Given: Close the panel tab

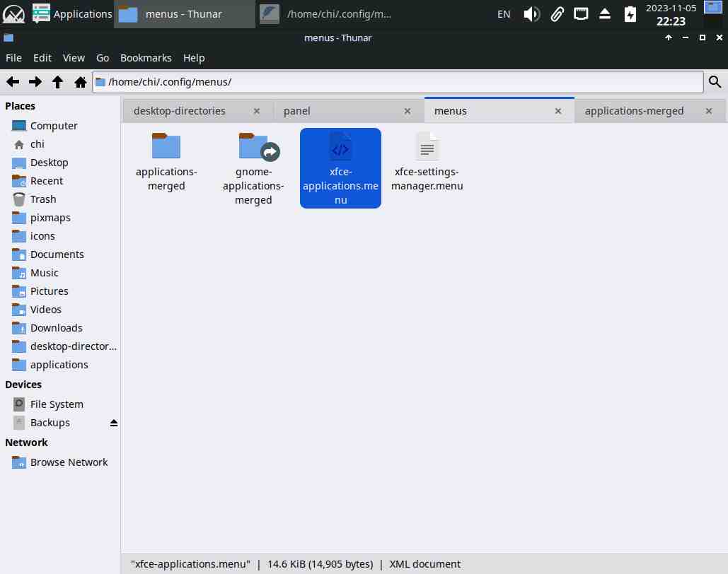Looking at the screenshot, I should click(408, 111).
